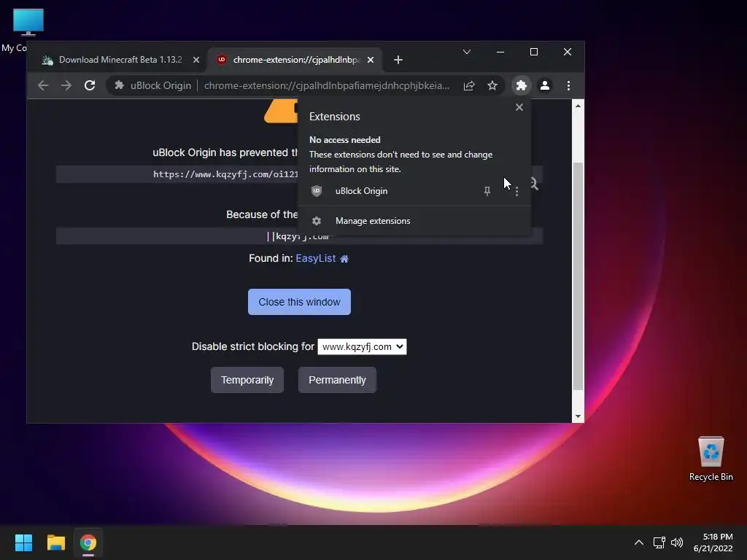747x560 pixels.
Task: Reload the current page
Action: click(90, 86)
